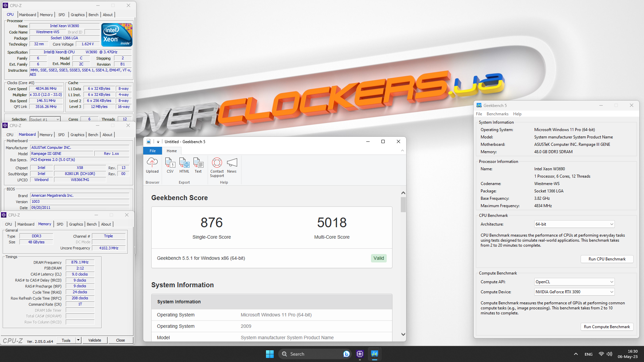
Task: Click the File tab in Geekbench ribbon
Action: tap(153, 151)
